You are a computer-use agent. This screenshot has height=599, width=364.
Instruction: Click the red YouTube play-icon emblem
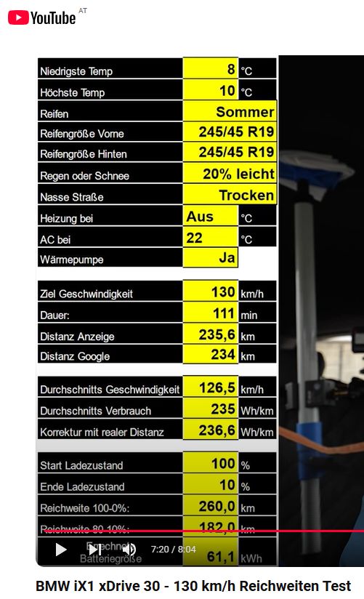[18, 17]
